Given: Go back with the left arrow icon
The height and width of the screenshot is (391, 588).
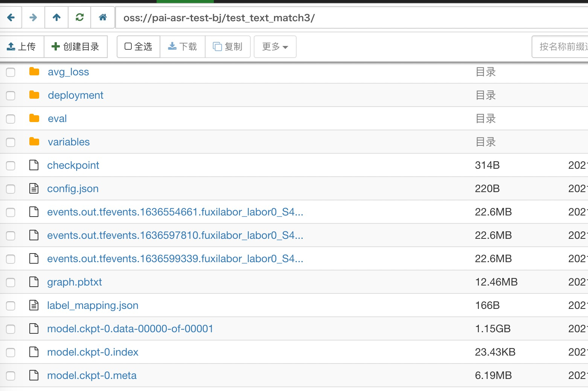Looking at the screenshot, I should pos(11,17).
